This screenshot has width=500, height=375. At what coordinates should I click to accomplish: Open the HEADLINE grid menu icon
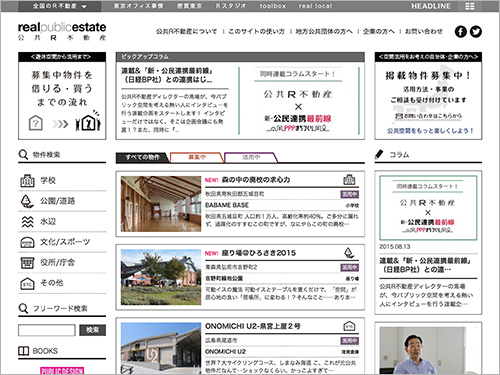(x=470, y=6)
